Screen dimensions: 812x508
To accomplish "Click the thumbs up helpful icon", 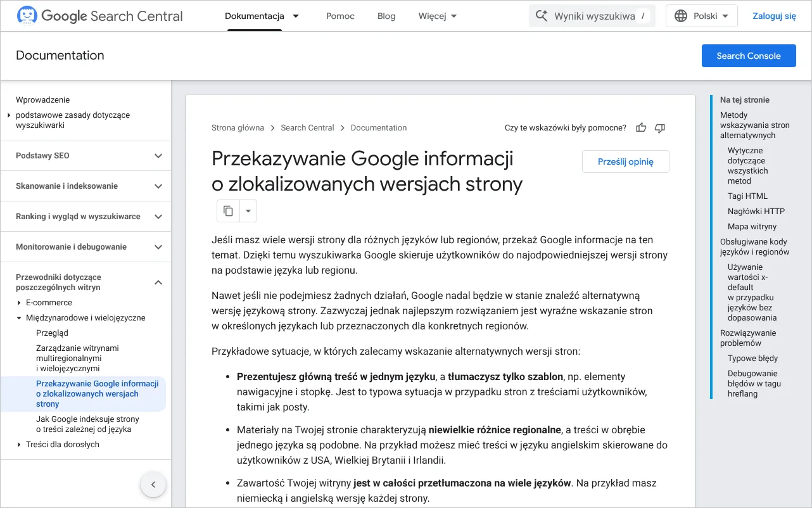I will pyautogui.click(x=641, y=128).
